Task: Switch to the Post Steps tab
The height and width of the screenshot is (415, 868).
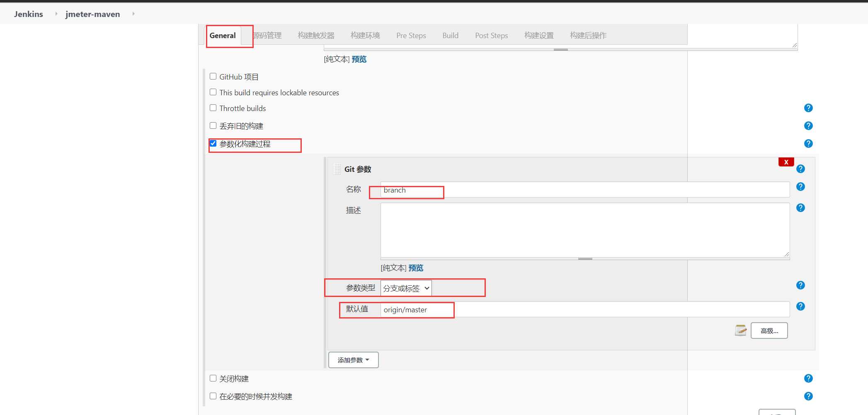Action: pos(492,36)
